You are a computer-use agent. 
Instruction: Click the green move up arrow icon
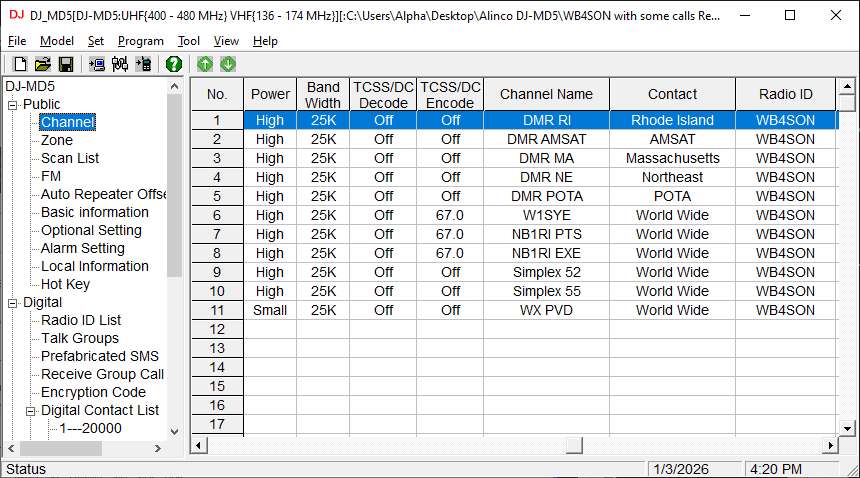(x=205, y=64)
